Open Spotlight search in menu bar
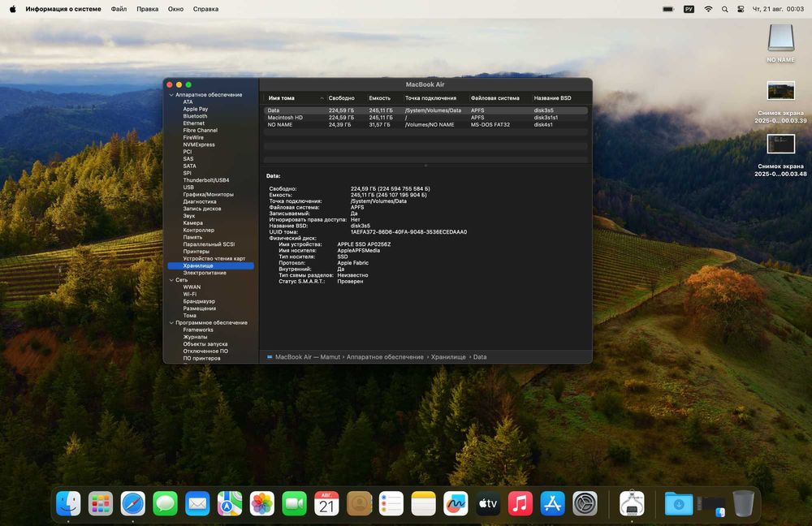Image resolution: width=812 pixels, height=526 pixels. tap(724, 9)
